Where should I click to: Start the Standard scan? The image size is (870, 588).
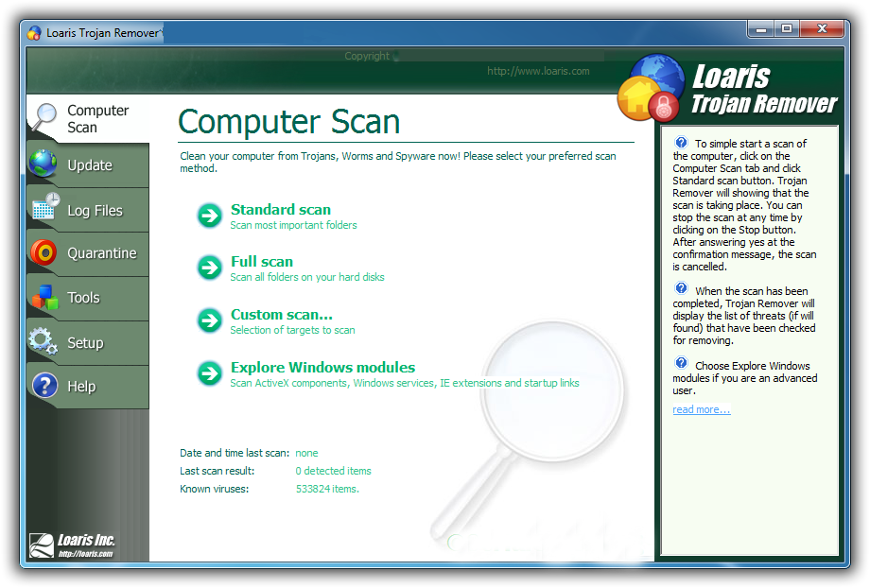click(281, 210)
